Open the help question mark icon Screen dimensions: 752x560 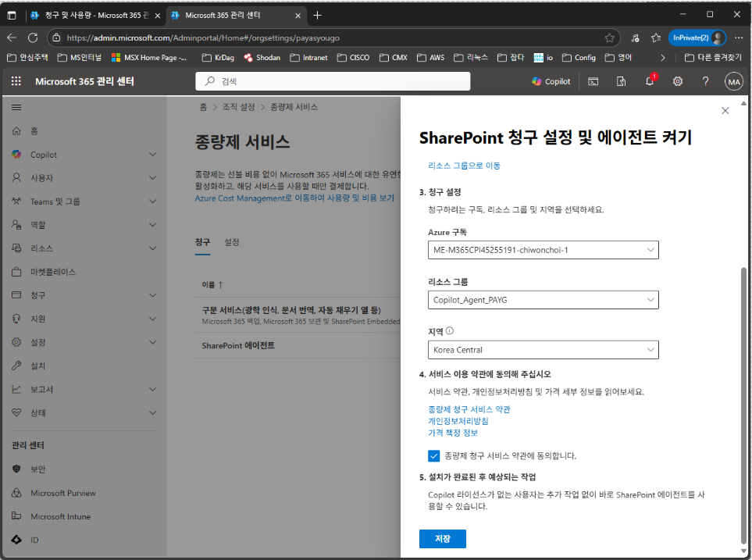[705, 81]
